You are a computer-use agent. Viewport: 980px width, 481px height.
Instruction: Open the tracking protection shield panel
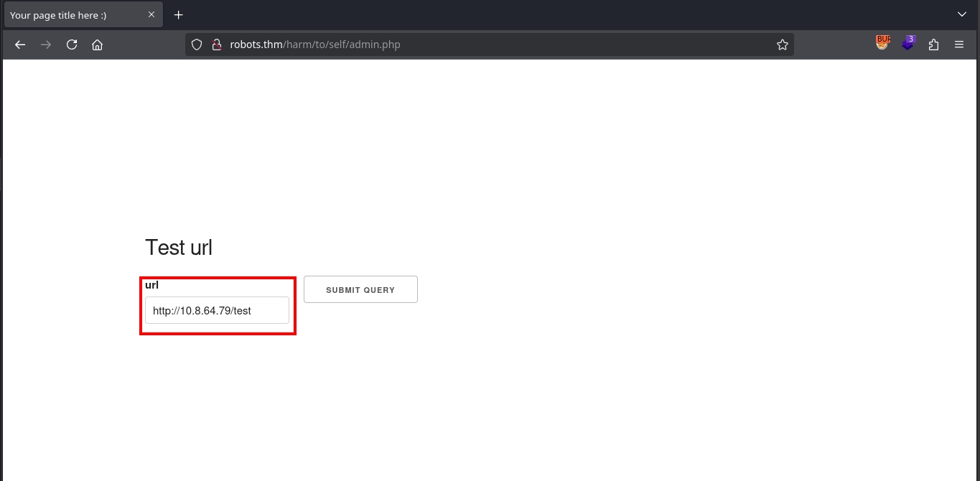197,45
